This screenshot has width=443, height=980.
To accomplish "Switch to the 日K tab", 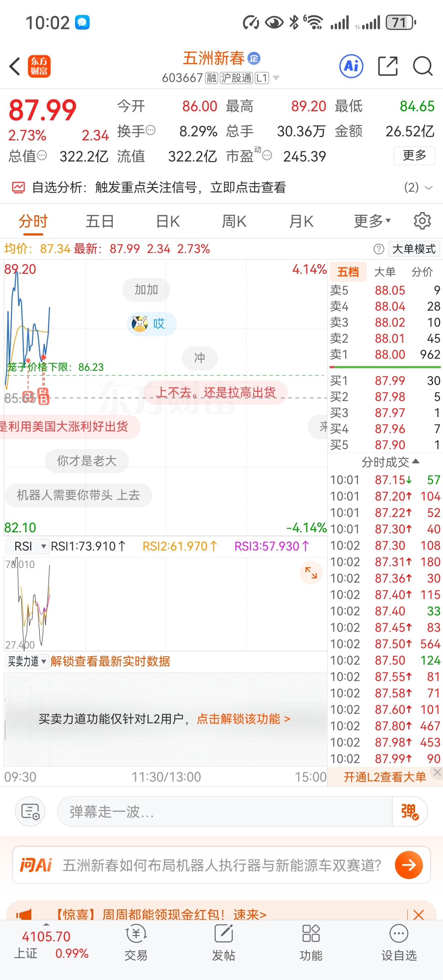I will pos(168,221).
